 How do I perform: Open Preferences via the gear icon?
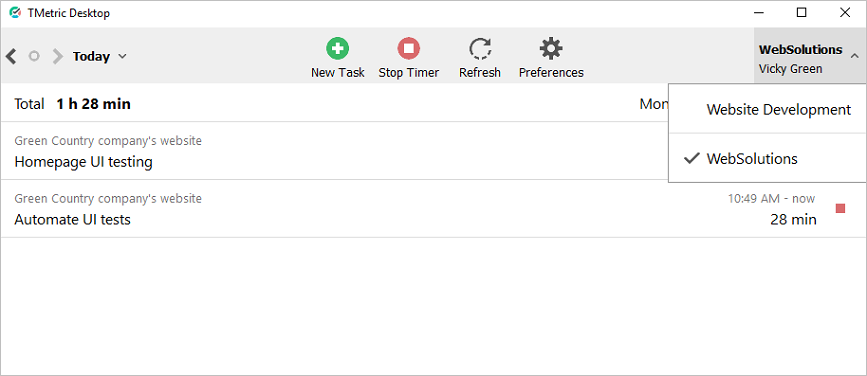(x=551, y=49)
